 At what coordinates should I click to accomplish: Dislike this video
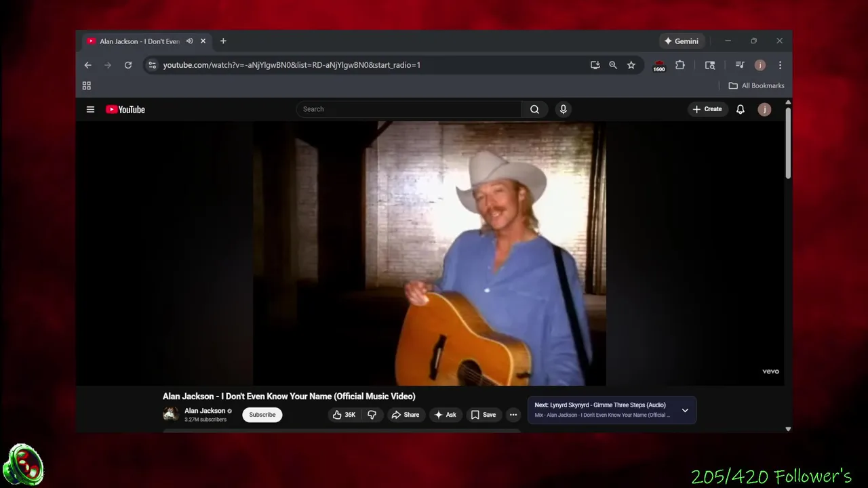coord(372,415)
